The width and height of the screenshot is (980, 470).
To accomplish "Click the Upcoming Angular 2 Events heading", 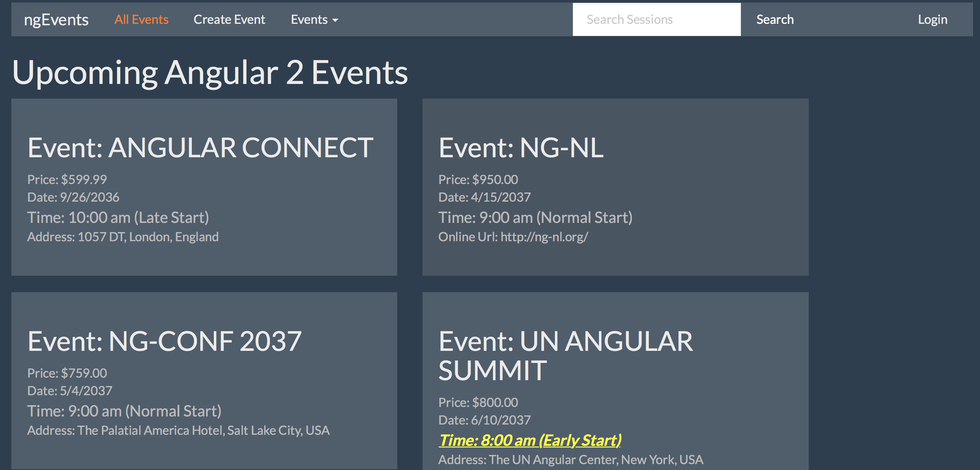I will click(210, 73).
